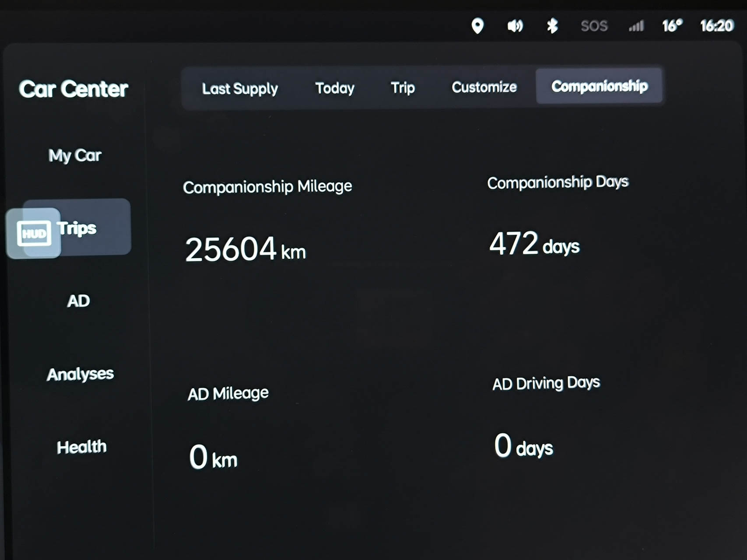Image resolution: width=747 pixels, height=560 pixels.
Task: Tap the 0 days value
Action: [x=523, y=446]
